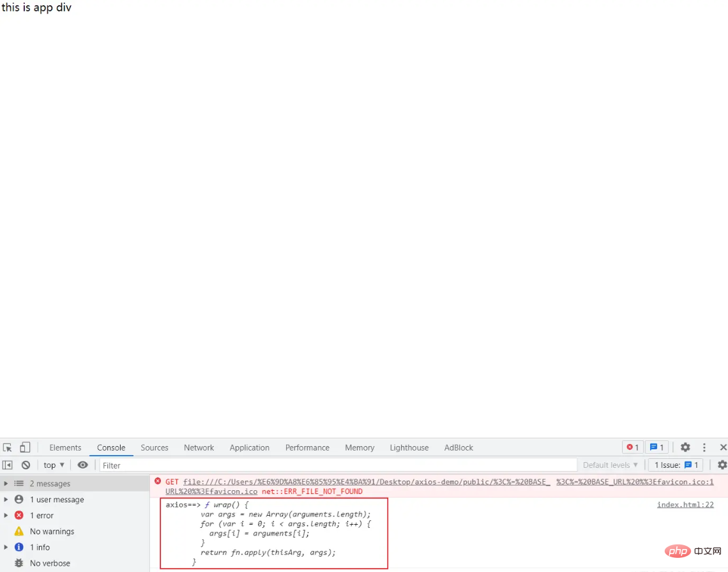Viewport: 728px width, 572px height.
Task: Open the favicon.ico:1 source location link
Action: pos(635,482)
